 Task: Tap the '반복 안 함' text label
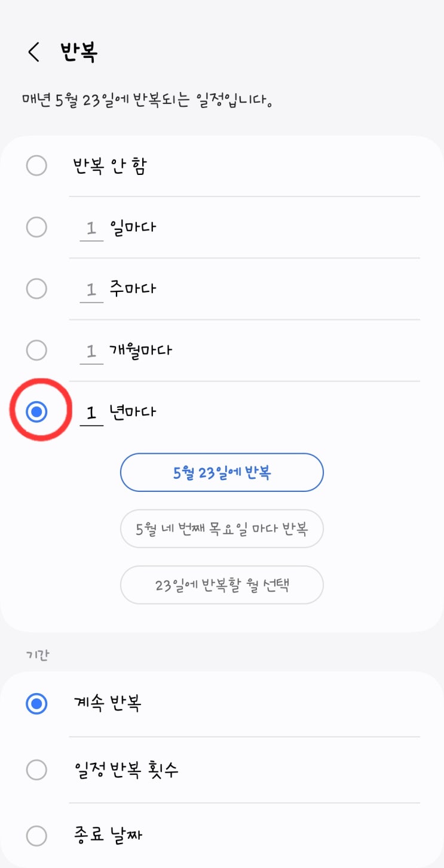point(109,166)
